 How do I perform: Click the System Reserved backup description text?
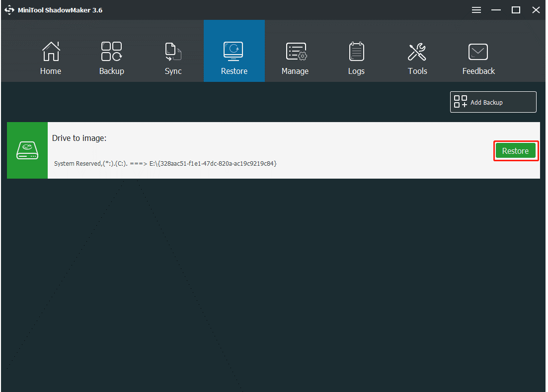(x=165, y=163)
